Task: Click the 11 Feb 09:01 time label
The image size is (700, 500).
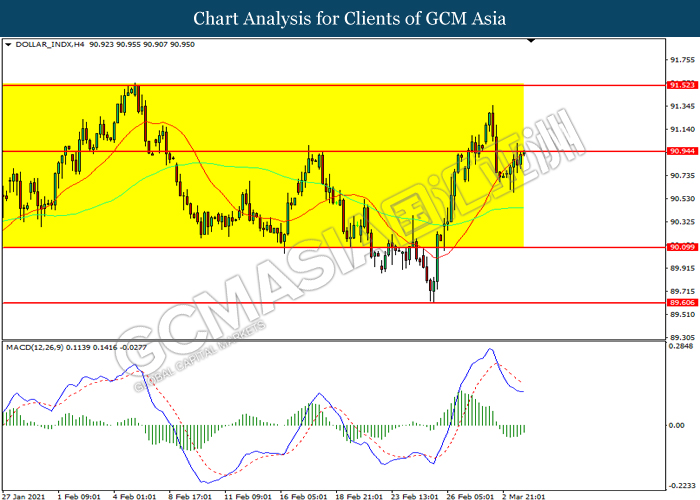Action: tap(247, 496)
